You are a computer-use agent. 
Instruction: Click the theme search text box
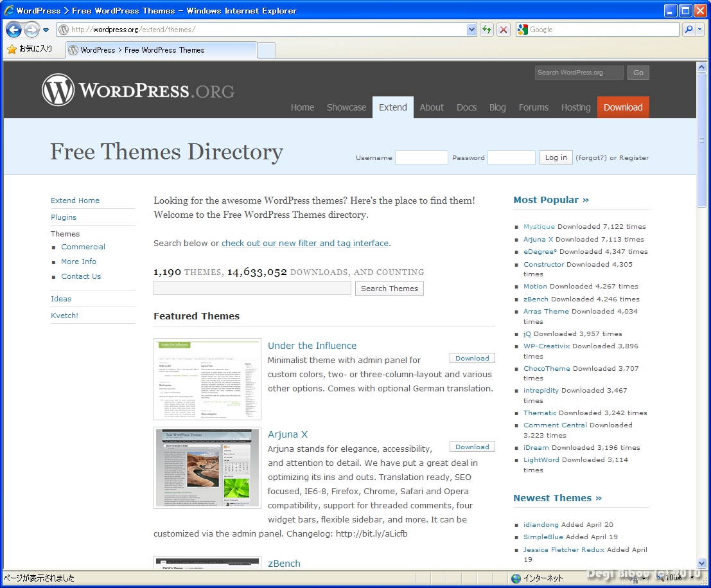pyautogui.click(x=252, y=288)
